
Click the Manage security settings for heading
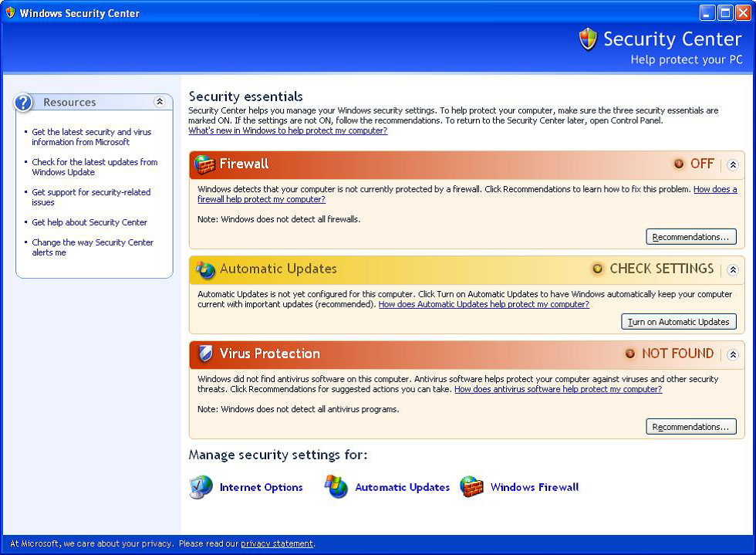click(x=278, y=455)
